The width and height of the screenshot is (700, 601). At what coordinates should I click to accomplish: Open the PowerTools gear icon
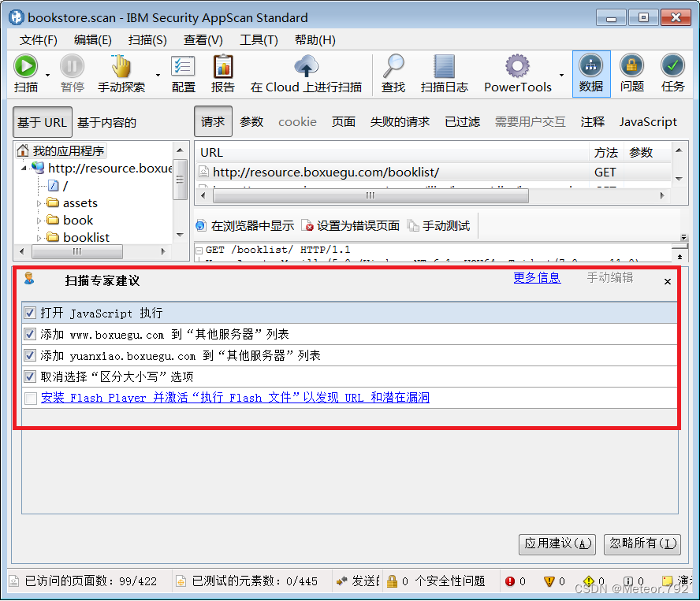(x=517, y=66)
